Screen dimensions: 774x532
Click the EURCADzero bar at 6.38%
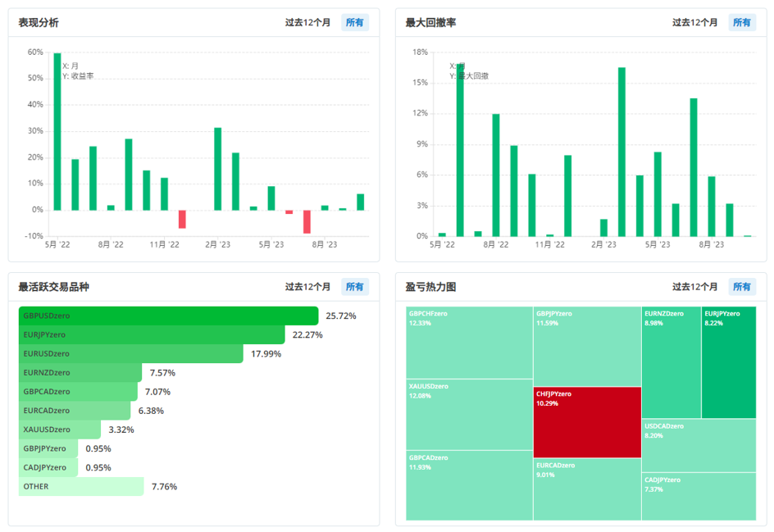[x=74, y=411]
